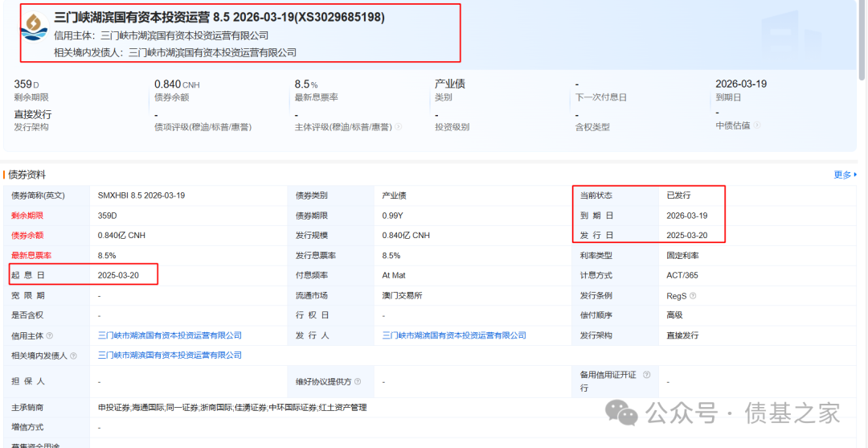This screenshot has width=868, height=448.
Task: Click the 下一次付息日 summary label
Action: click(x=600, y=97)
